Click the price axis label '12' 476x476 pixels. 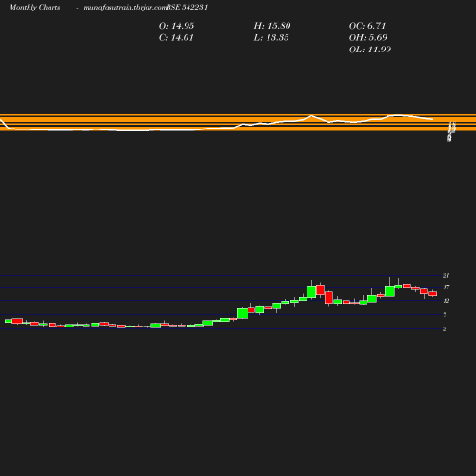coord(446,301)
